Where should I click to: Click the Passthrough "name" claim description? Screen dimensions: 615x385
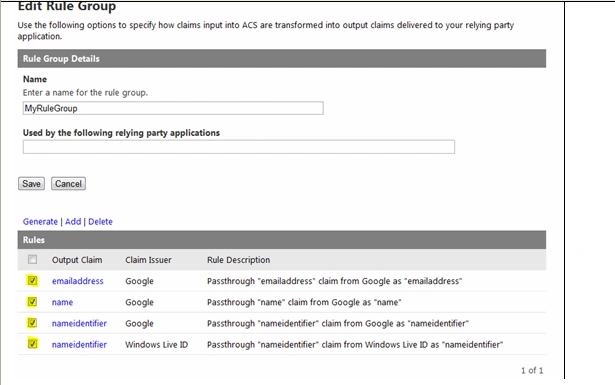coord(304,302)
